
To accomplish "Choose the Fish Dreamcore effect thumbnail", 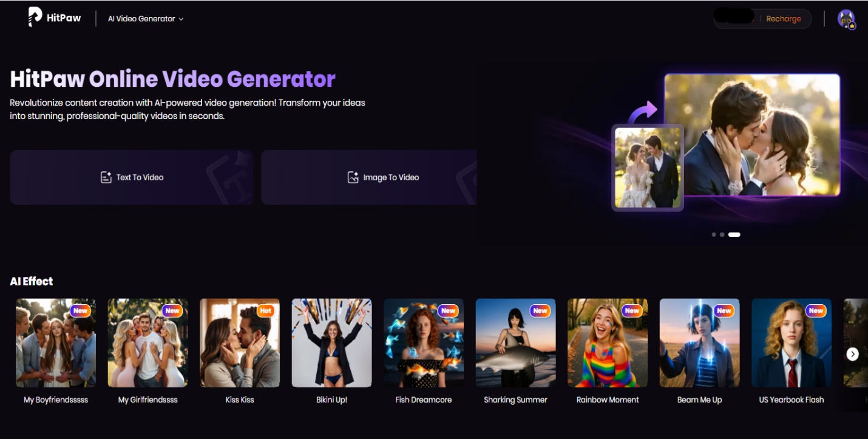I will pos(423,343).
